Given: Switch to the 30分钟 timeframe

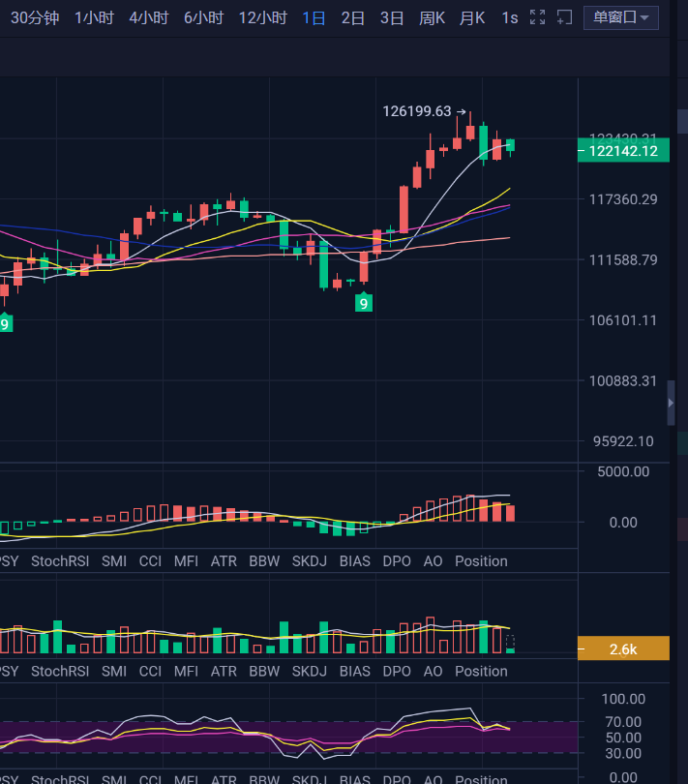Looking at the screenshot, I should click(35, 17).
